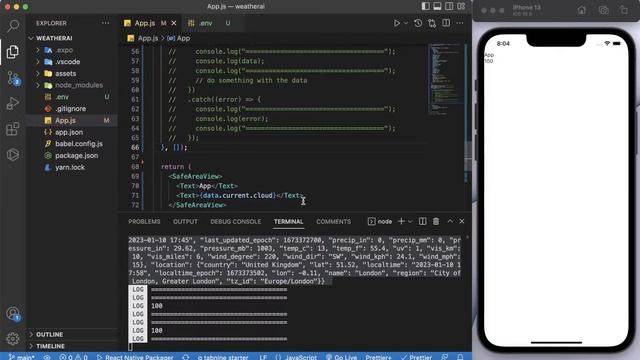Open the Accounts menu icon
640x360 pixels.
click(13, 313)
